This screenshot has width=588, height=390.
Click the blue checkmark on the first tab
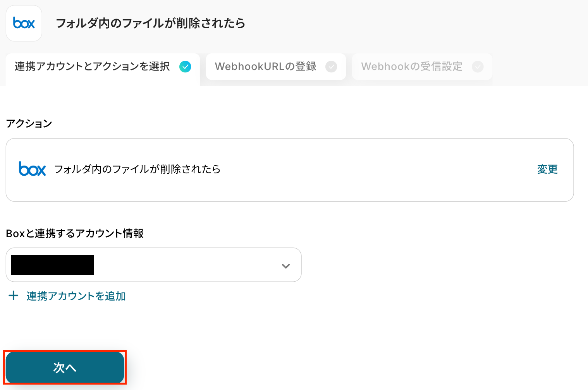point(185,67)
